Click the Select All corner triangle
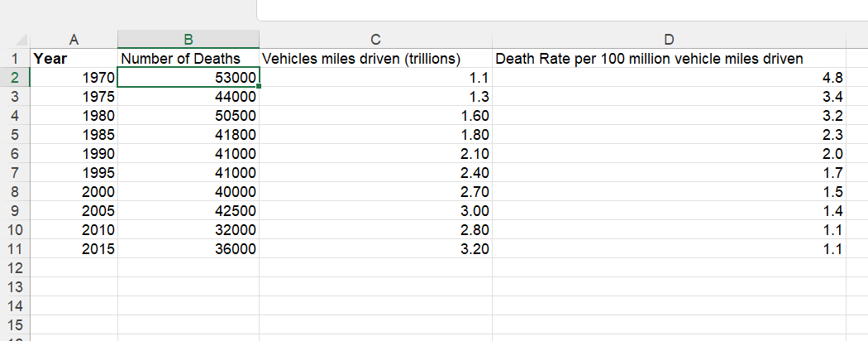Image resolution: width=868 pixels, height=341 pixels. coord(21,40)
